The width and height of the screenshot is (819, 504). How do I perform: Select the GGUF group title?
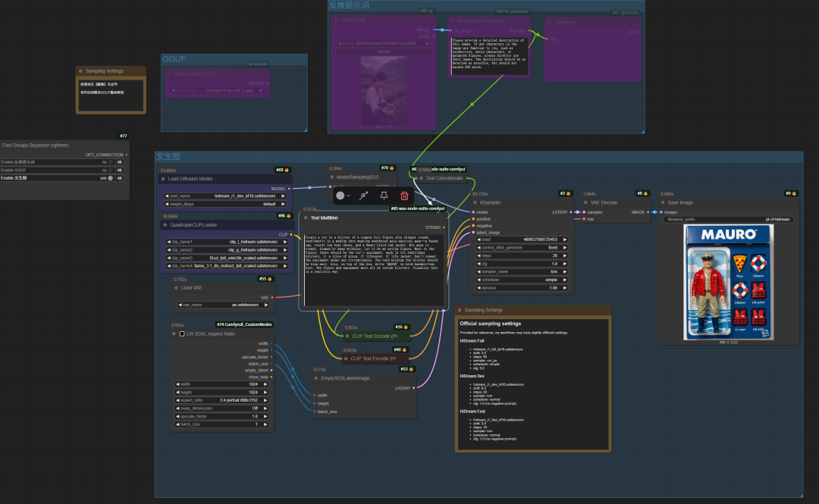(174, 59)
